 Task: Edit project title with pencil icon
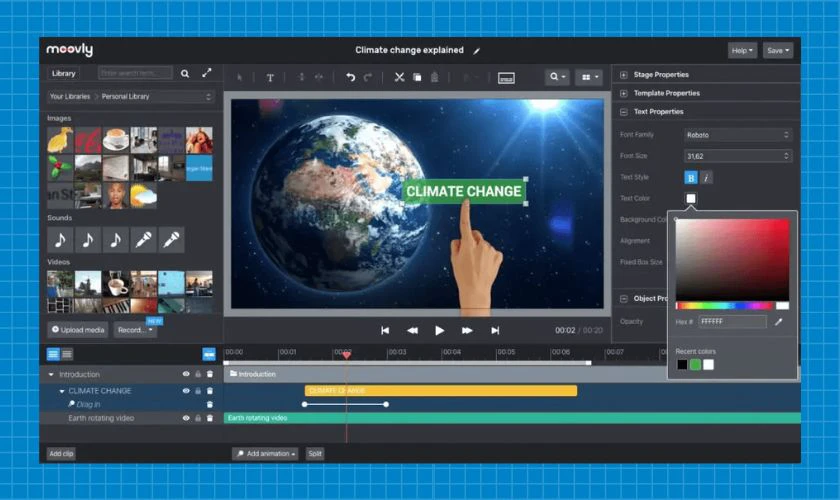point(476,51)
